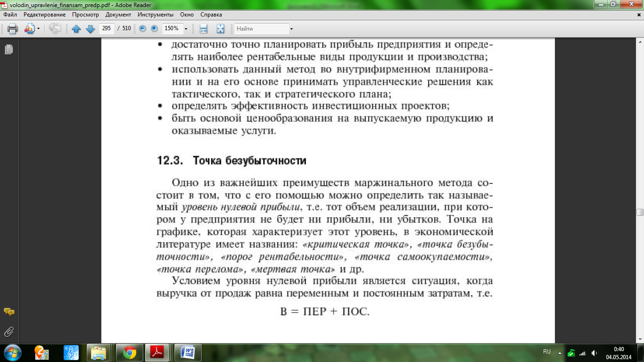Click the heading 'Точка безубыточности'
Viewport: 644px width, 362px height.
[250, 161]
